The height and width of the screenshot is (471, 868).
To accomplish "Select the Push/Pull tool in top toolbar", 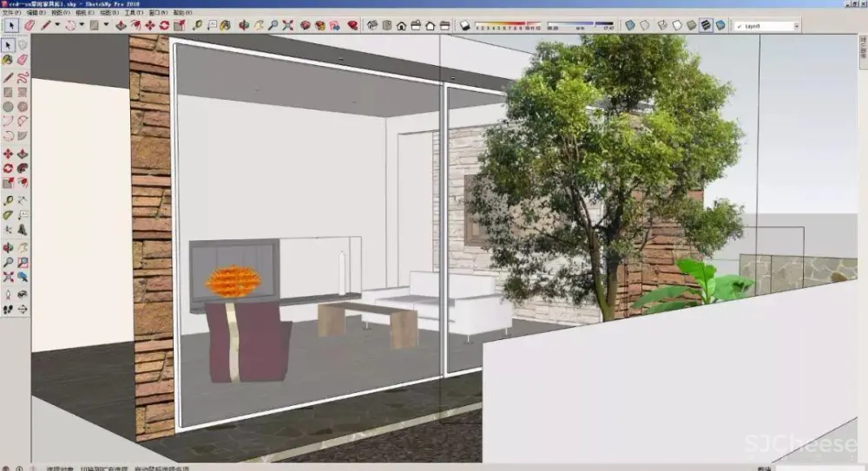I will pyautogui.click(x=120, y=25).
